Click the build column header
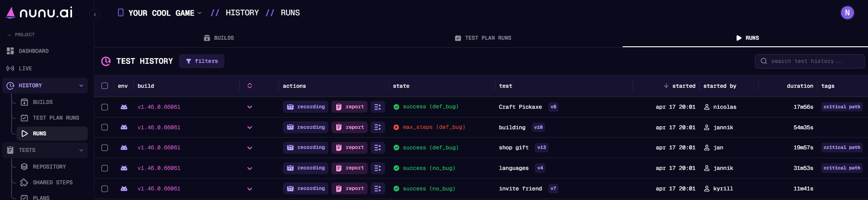Viewport: 868px width, 200px height. (x=146, y=86)
